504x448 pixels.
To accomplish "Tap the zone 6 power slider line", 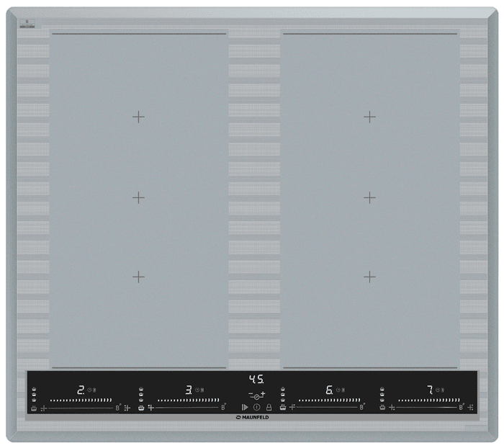I will (327, 407).
